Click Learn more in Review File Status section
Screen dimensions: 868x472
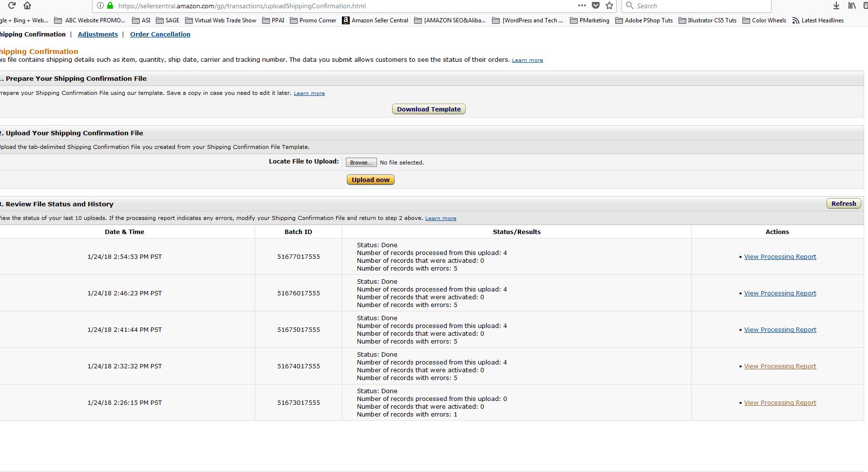point(440,218)
